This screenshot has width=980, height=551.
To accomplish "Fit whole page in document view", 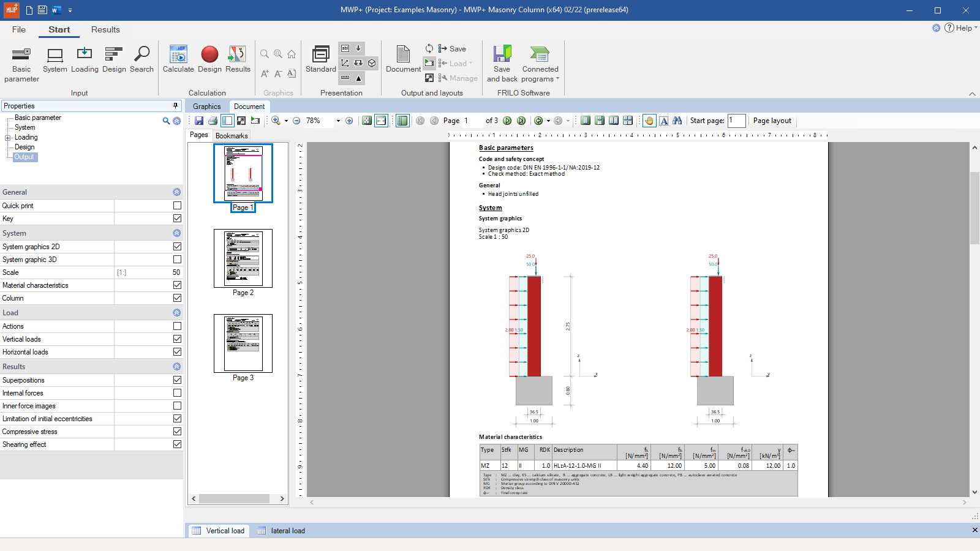I will 367,121.
